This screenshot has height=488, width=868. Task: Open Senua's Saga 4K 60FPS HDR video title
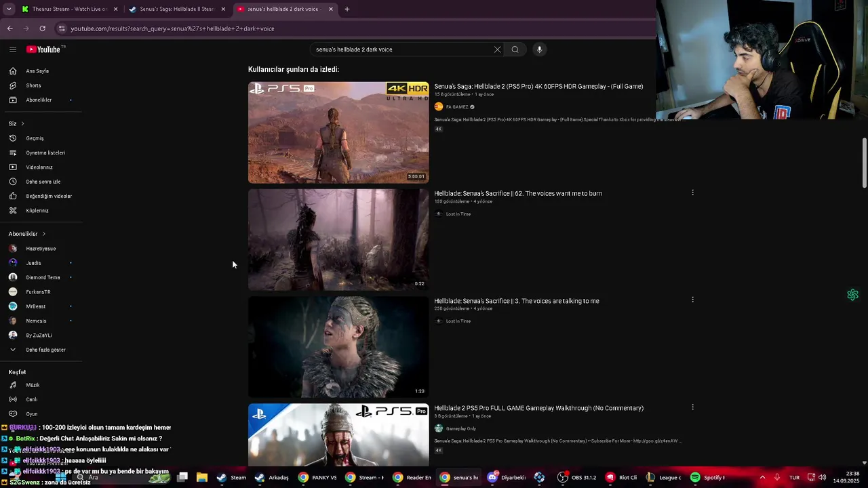(538, 86)
